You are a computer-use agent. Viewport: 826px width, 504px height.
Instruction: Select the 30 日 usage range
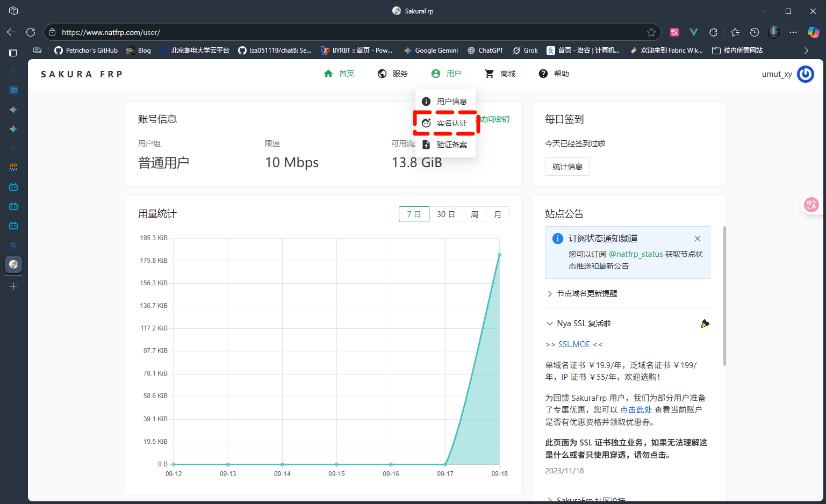point(446,214)
